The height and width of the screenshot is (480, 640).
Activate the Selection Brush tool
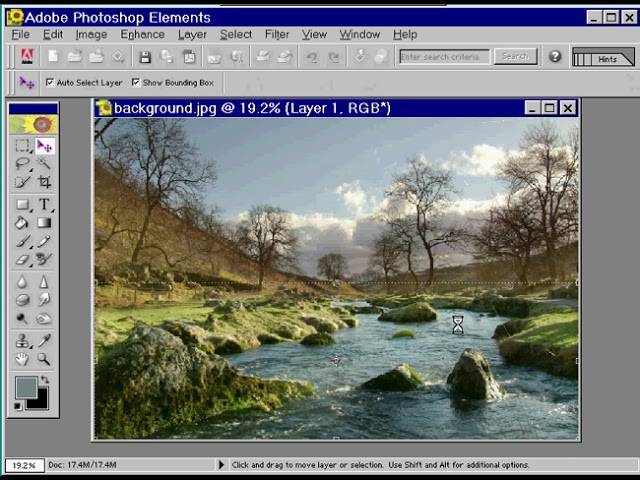coord(22,182)
